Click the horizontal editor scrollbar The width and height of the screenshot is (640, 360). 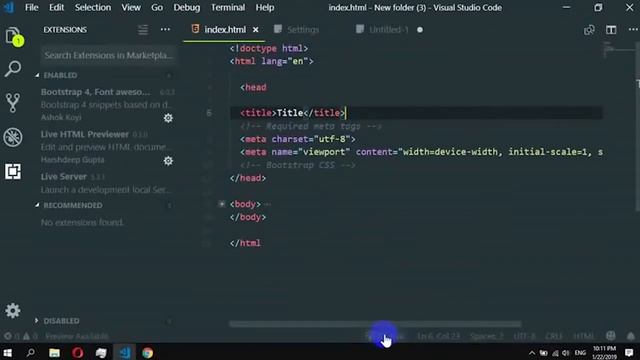click(375, 324)
